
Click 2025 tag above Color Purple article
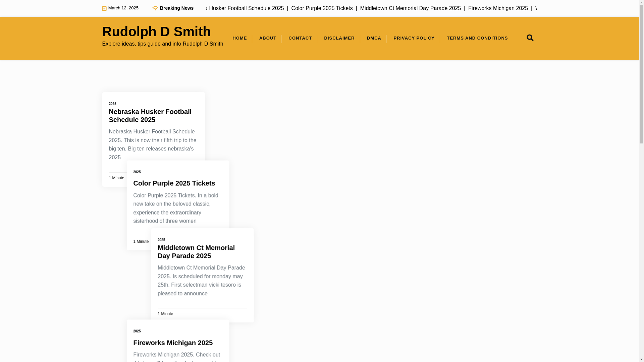(x=137, y=172)
